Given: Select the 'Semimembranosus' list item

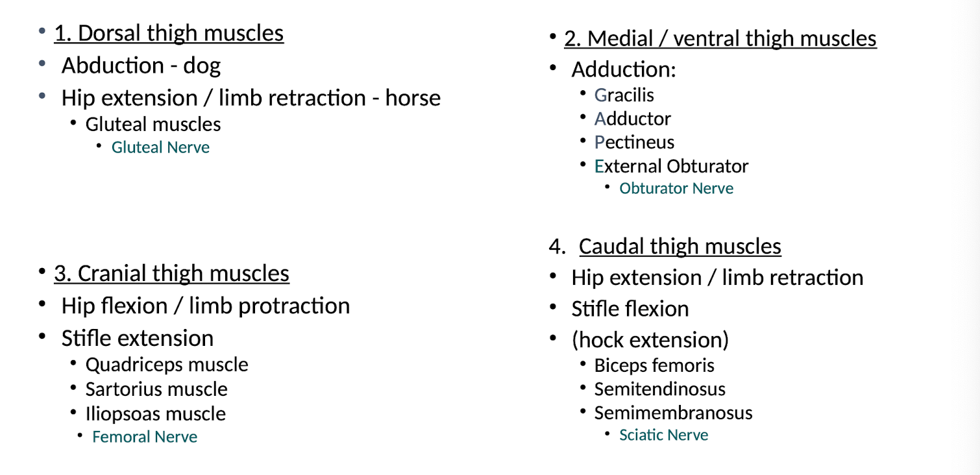Looking at the screenshot, I should coord(673,413).
